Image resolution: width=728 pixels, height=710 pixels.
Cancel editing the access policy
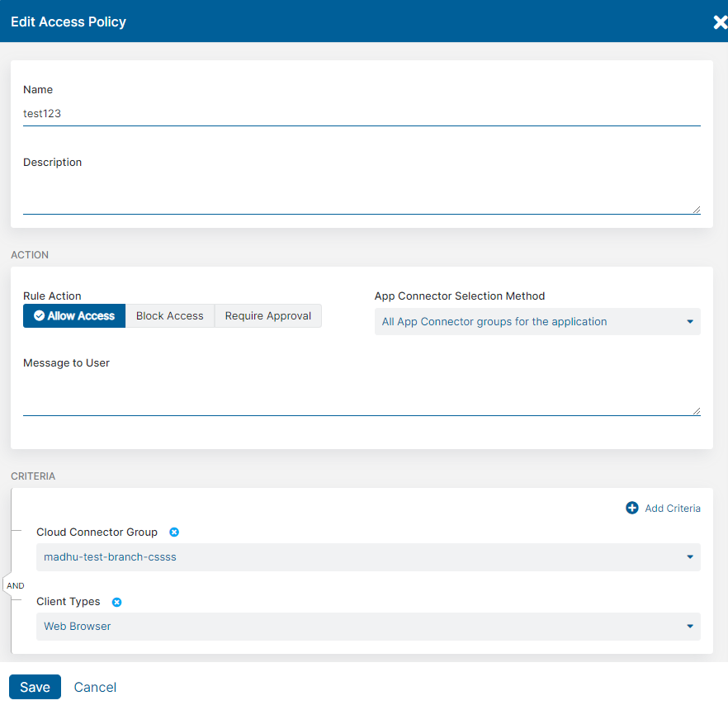(x=94, y=686)
